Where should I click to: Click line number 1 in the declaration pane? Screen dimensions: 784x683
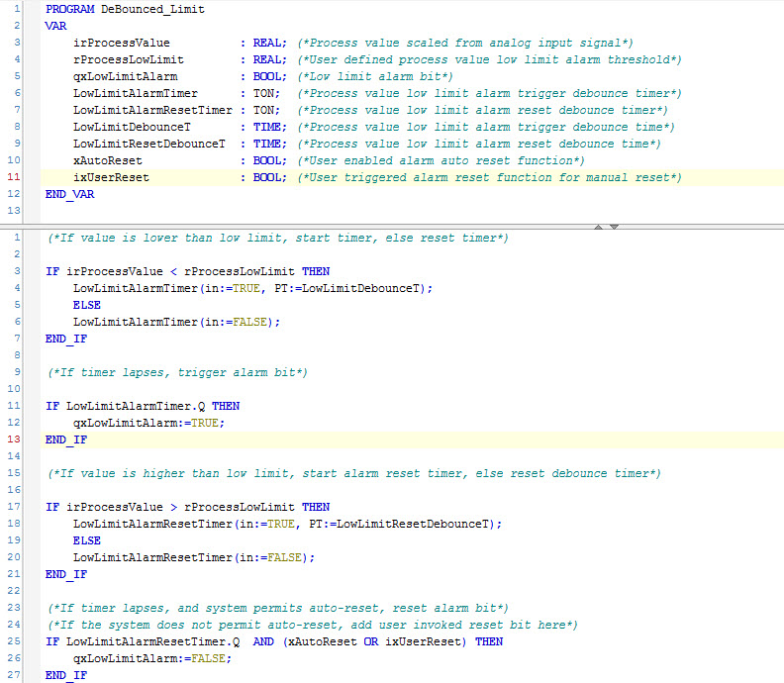[17, 9]
